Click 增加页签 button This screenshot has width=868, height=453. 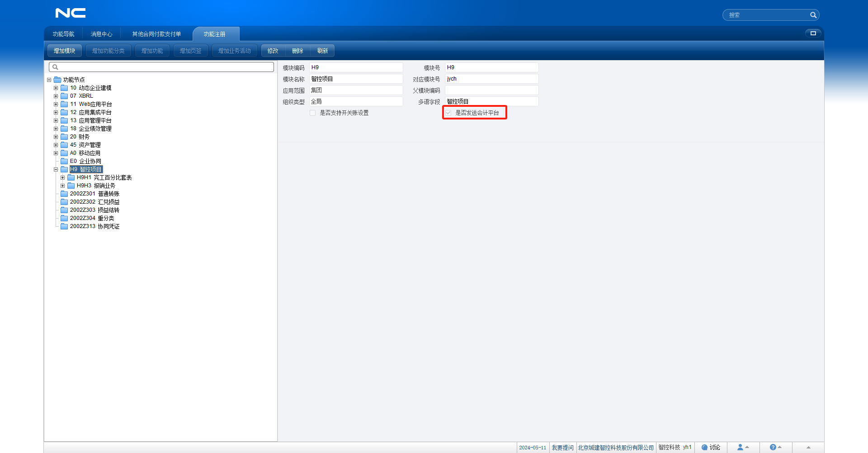pyautogui.click(x=191, y=51)
